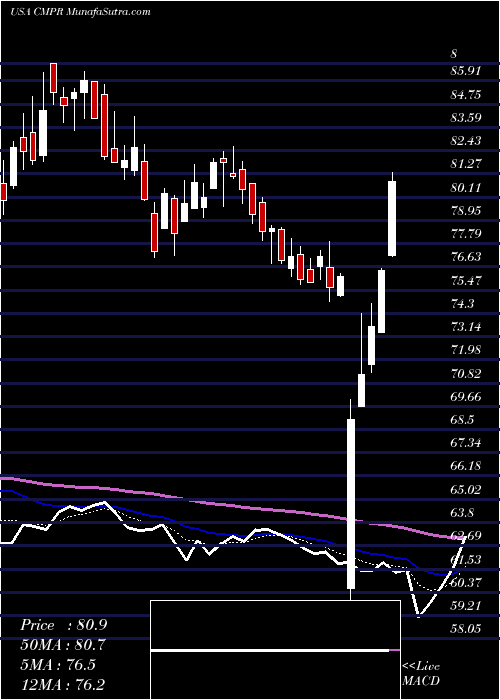Click the 71.98 price label
Viewport: 500px width, 700px height.
coord(466,350)
